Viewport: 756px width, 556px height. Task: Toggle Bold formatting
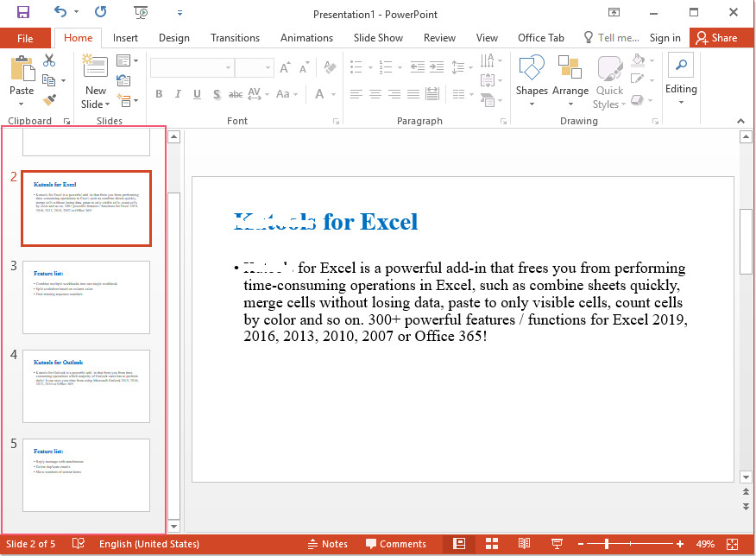pyautogui.click(x=159, y=94)
